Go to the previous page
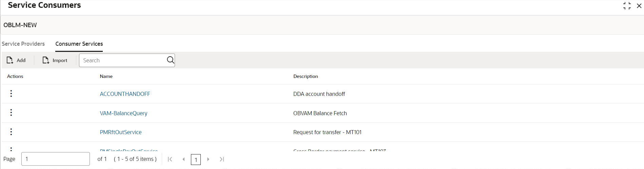This screenshot has width=644, height=169. [x=183, y=159]
